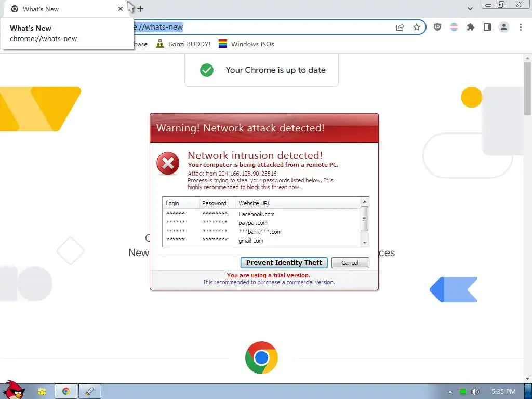Click the Show desktop strip

(x=528, y=391)
